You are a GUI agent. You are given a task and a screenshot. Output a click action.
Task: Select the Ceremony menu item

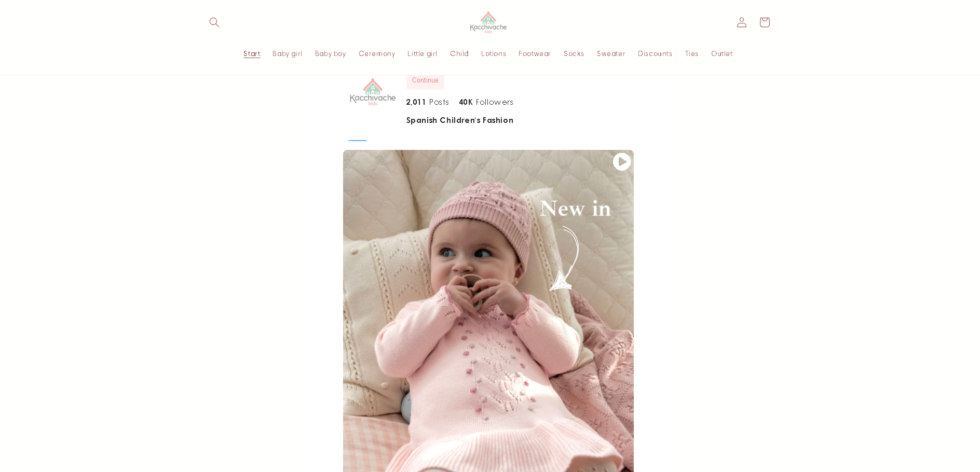tap(377, 54)
